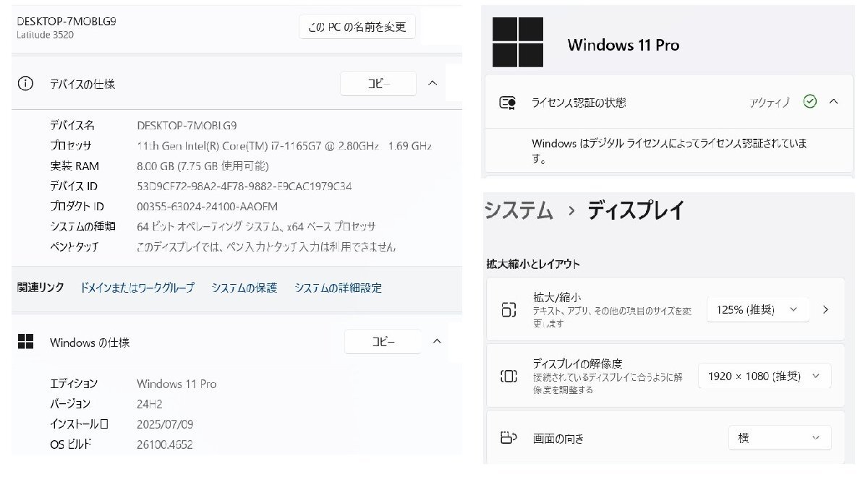Click the large Windows 11 Pro logo
The image size is (868, 477).
[x=517, y=43]
